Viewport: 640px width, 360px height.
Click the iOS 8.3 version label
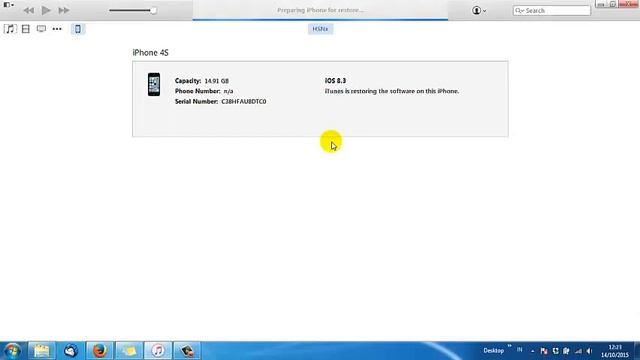(x=336, y=81)
